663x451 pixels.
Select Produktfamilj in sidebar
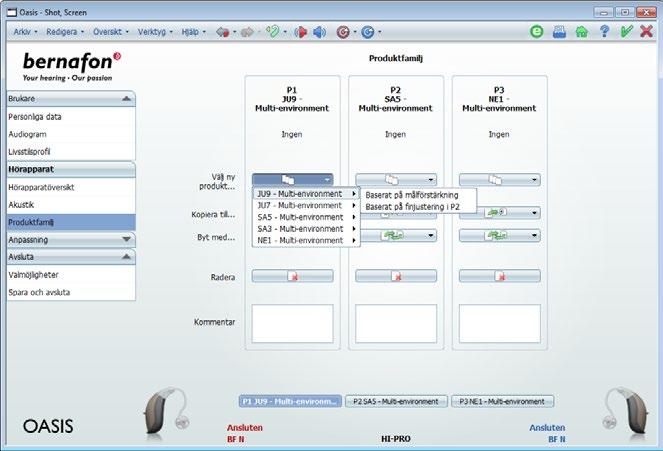pos(71,222)
